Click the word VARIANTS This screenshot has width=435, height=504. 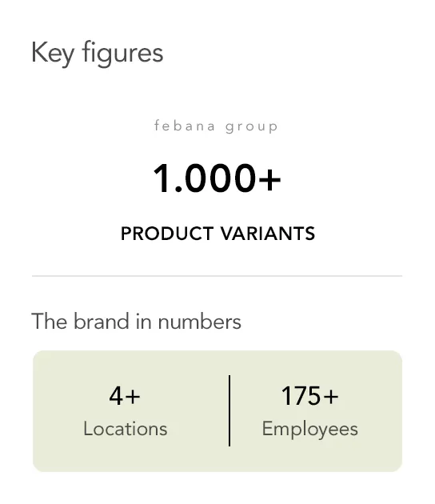point(268,234)
